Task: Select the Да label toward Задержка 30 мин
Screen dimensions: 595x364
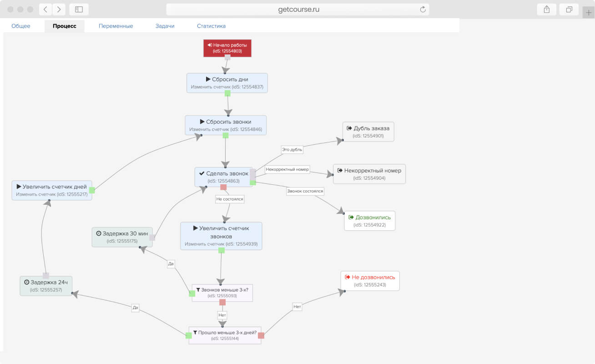Action: coord(171,263)
